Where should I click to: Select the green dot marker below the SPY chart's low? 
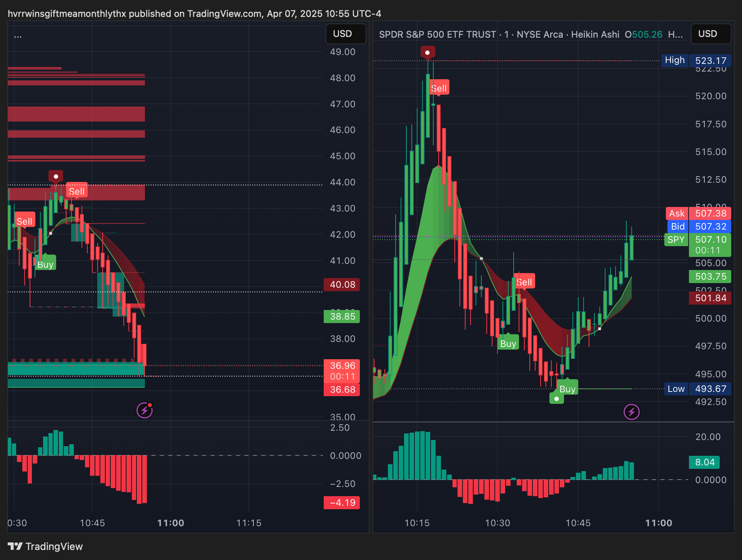point(556,398)
